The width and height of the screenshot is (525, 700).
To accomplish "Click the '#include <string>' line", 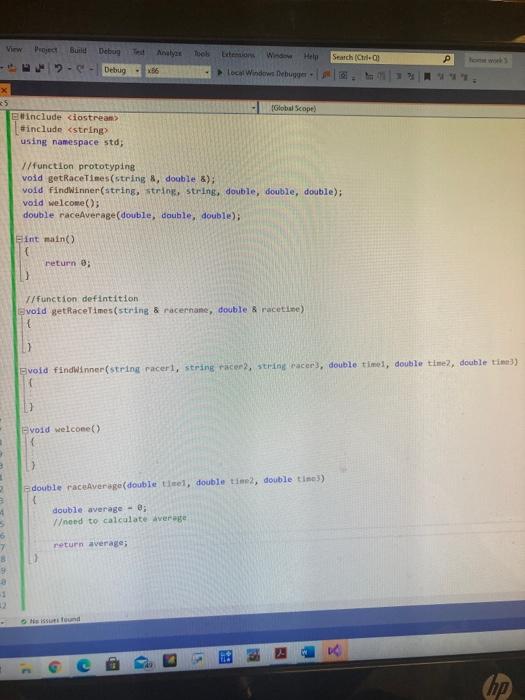I will [x=64, y=129].
